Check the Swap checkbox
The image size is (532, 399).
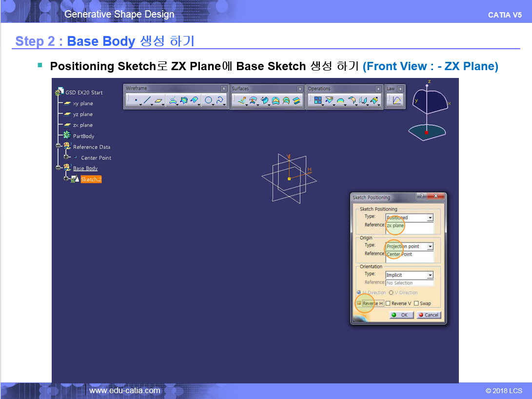pos(416,303)
